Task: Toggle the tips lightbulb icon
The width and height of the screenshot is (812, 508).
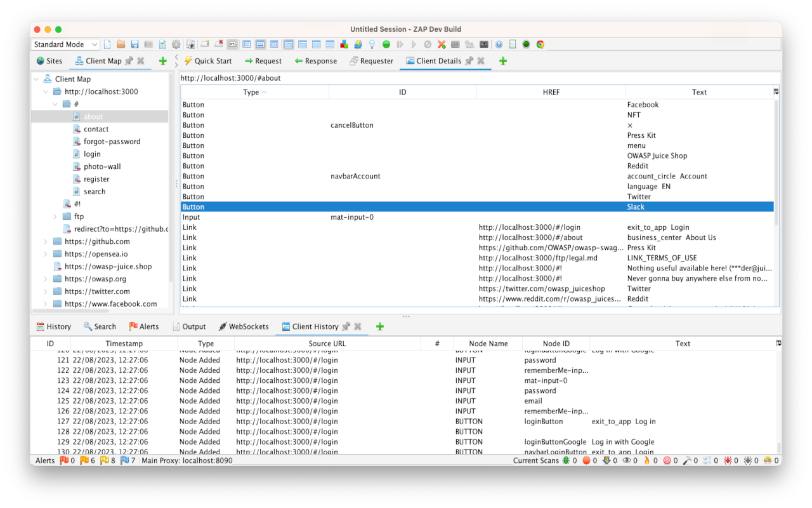Action: [372, 44]
